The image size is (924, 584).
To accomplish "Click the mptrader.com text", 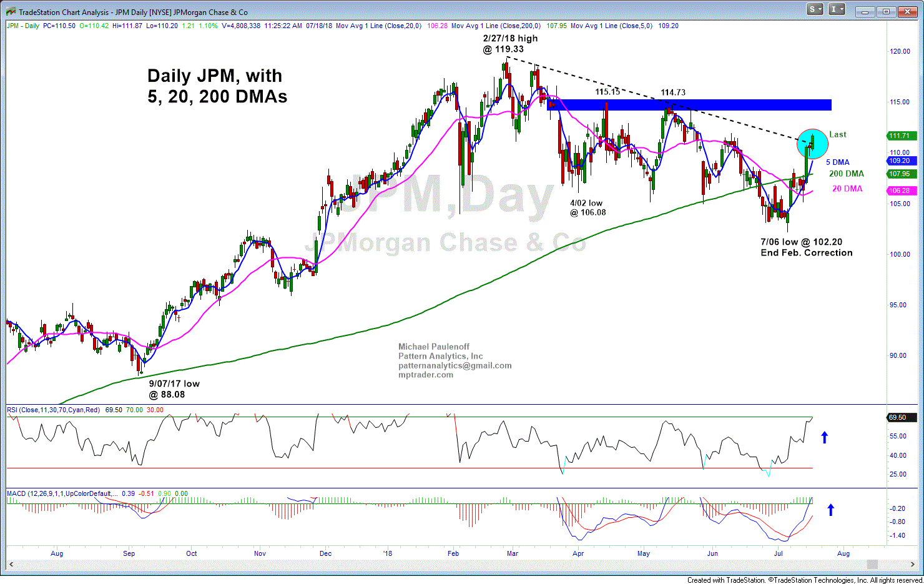I will [x=426, y=375].
